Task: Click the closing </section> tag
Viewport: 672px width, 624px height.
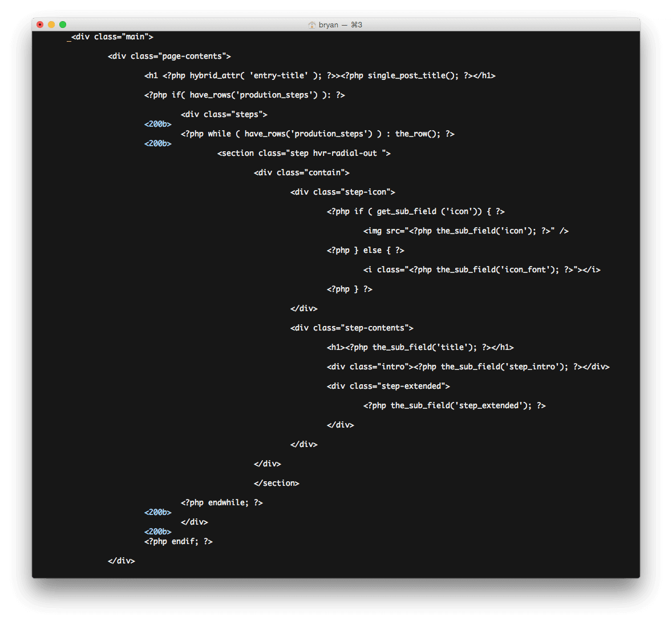Action: tap(276, 483)
